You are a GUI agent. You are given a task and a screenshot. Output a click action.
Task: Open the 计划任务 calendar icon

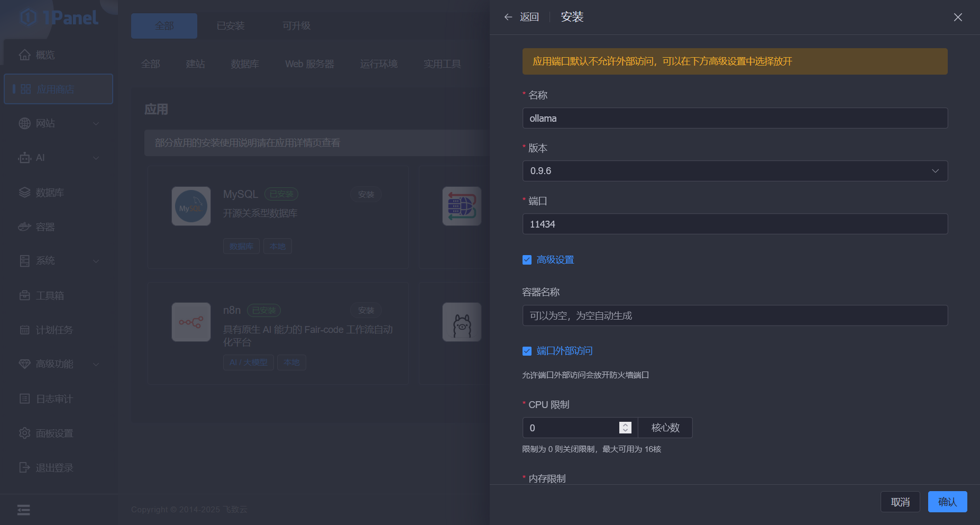24,330
